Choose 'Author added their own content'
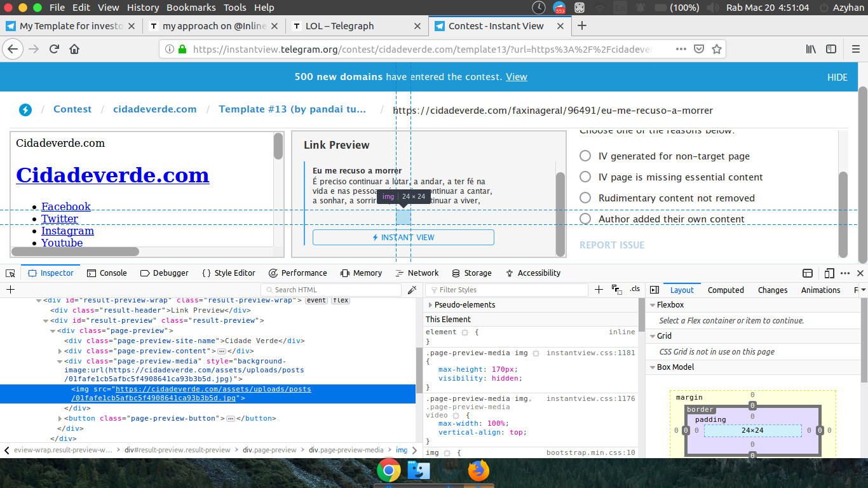This screenshot has height=488, width=868. [x=585, y=219]
